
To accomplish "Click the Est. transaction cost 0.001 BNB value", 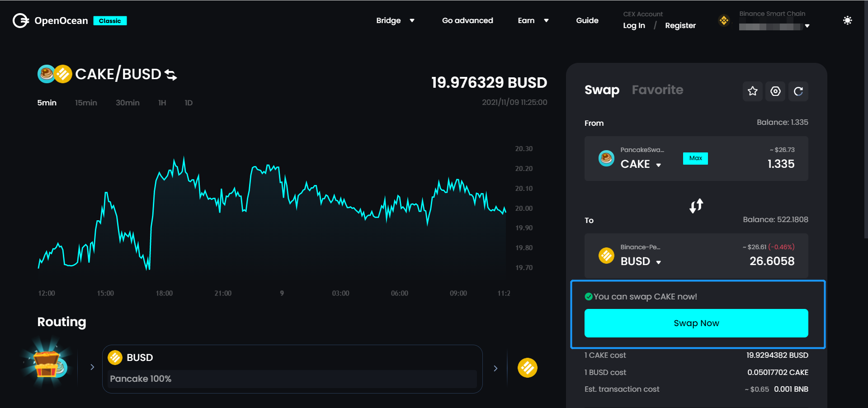I will tap(791, 389).
